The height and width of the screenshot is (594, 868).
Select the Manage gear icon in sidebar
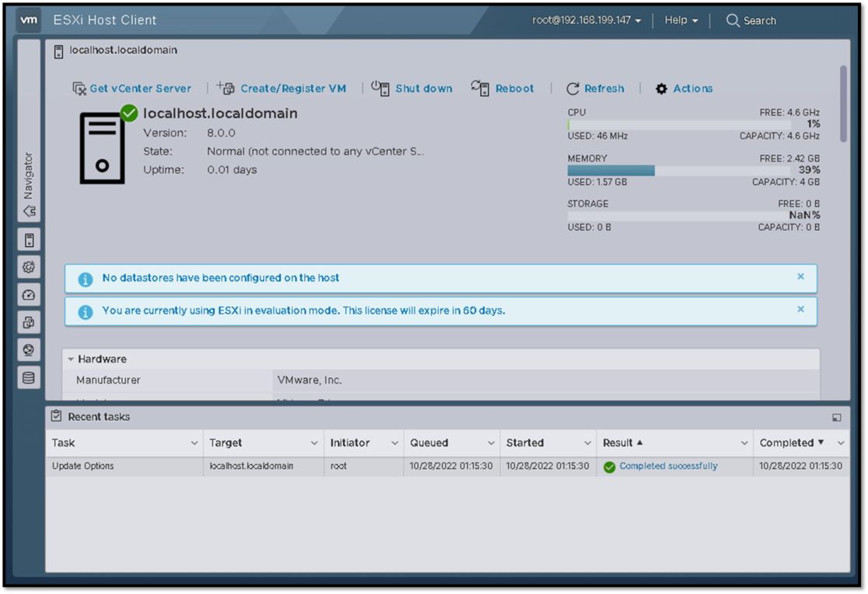tap(29, 266)
